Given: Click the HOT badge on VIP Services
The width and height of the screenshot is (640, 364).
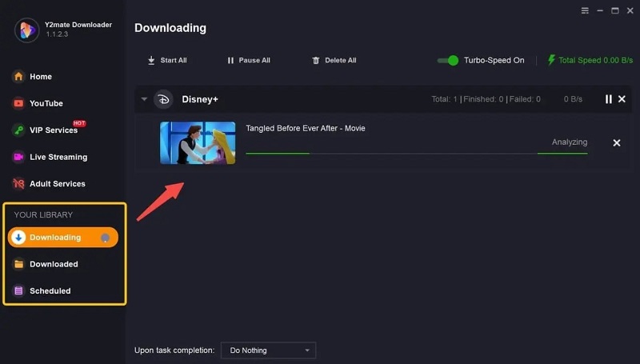Looking at the screenshot, I should point(79,123).
